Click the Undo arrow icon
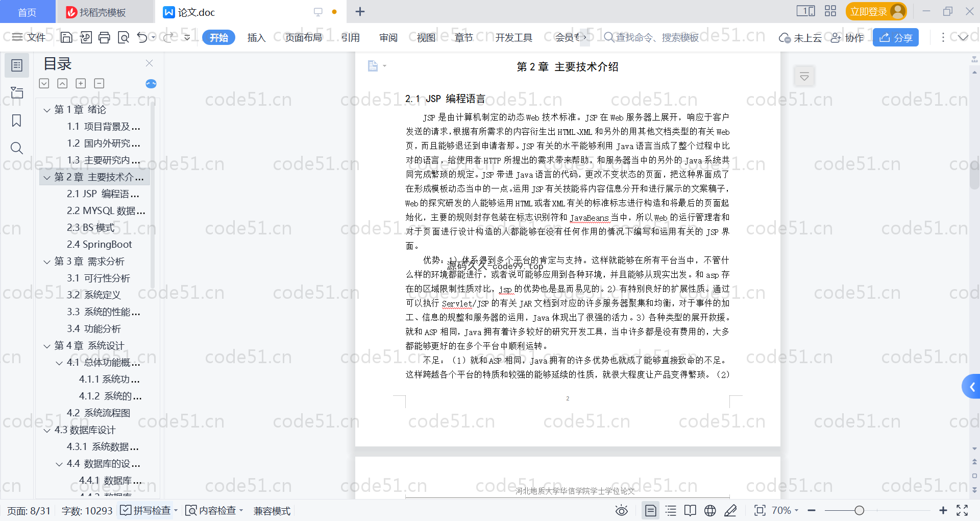The image size is (980, 521). 142,37
